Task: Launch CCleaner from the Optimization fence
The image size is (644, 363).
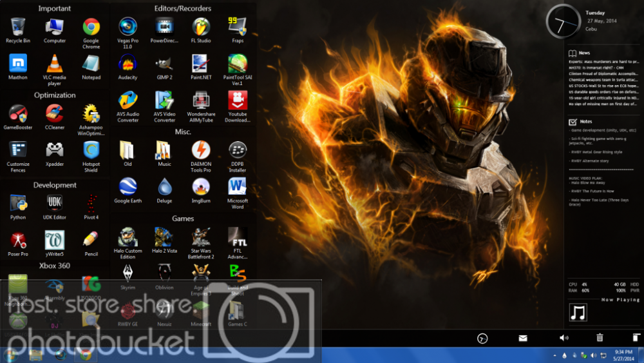Action: coord(55,114)
